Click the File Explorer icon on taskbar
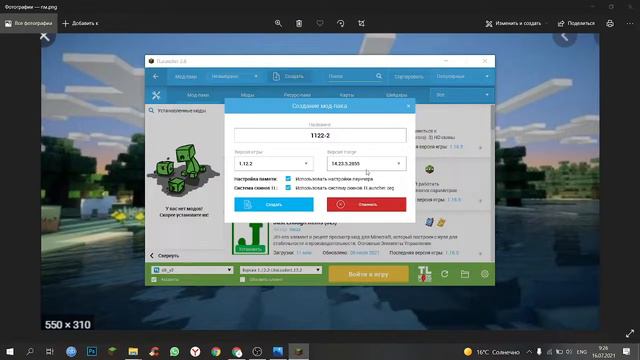The image size is (640, 360). (133, 351)
